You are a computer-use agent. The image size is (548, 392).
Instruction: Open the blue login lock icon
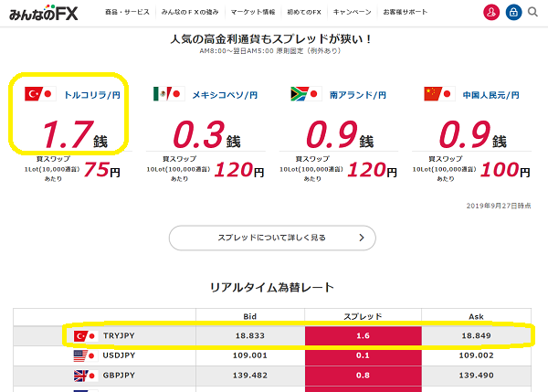(x=513, y=12)
